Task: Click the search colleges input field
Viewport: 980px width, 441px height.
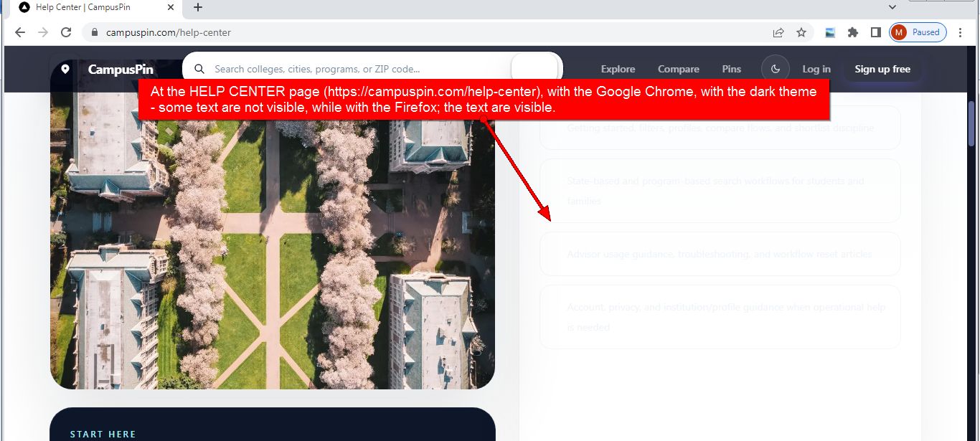Action: 359,69
